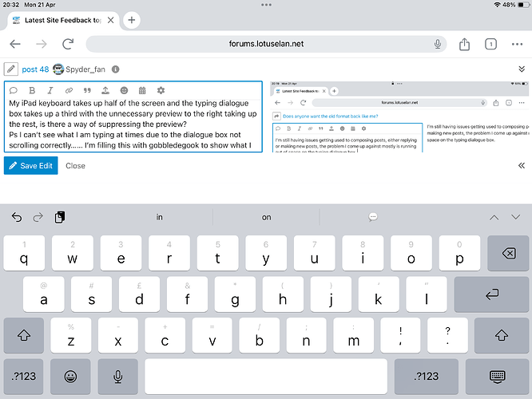532x399 pixels.
Task: Open the browser three-dot menu
Action: coord(517,44)
